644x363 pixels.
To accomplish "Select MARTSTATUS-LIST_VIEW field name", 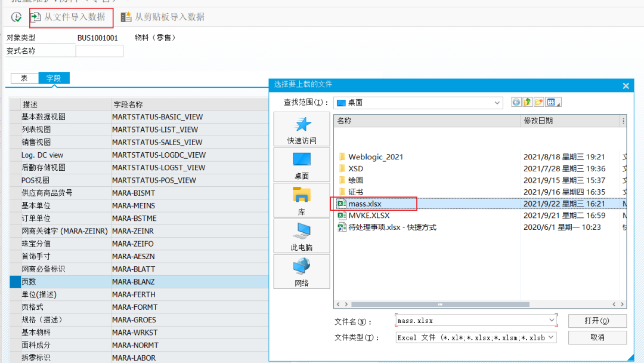I will 155,130.
